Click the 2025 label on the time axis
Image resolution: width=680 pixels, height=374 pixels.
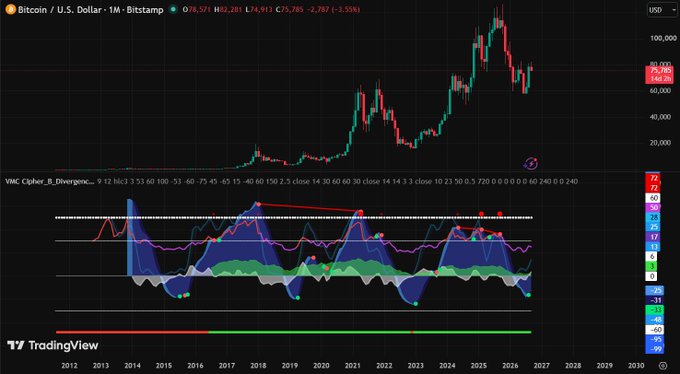[479, 366]
